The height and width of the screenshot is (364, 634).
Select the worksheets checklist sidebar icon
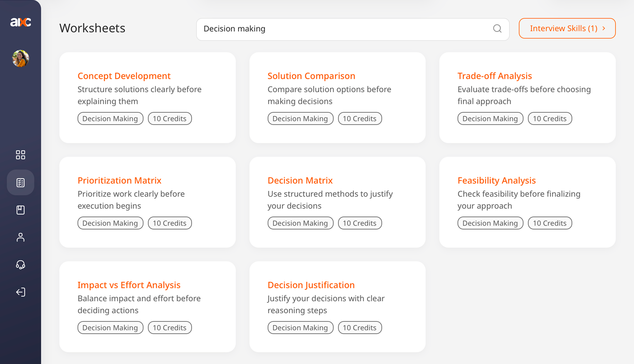[21, 182]
